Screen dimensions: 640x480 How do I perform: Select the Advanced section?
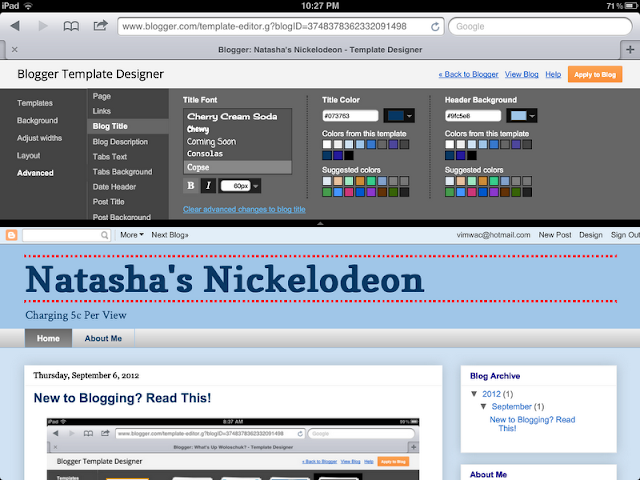coord(35,173)
